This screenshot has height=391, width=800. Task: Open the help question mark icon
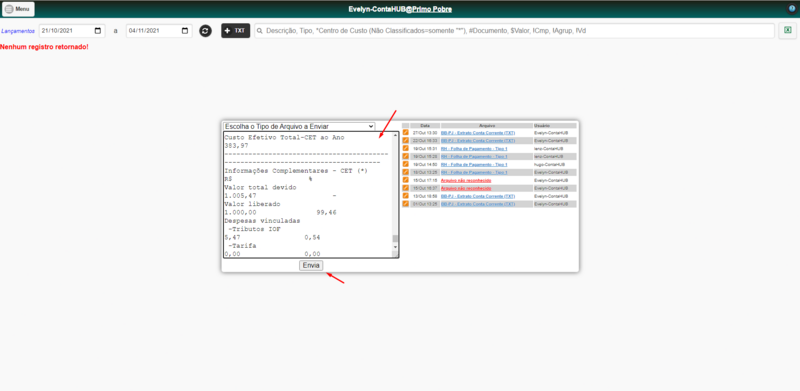click(x=792, y=9)
